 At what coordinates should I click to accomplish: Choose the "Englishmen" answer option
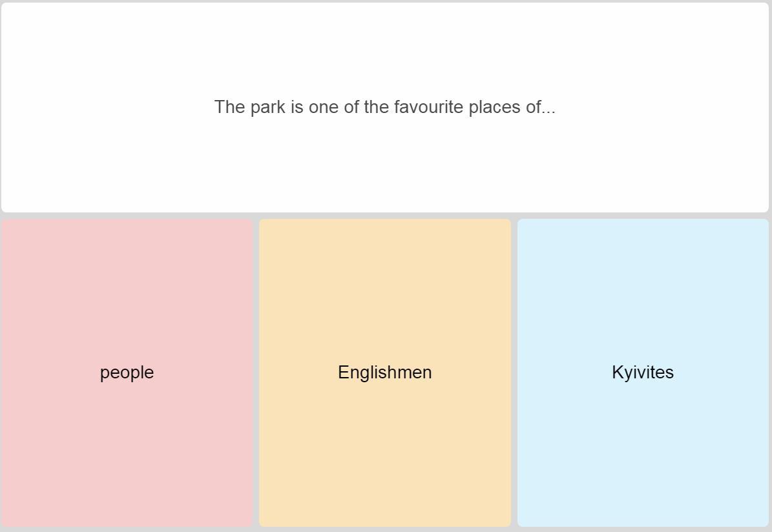tap(385, 373)
